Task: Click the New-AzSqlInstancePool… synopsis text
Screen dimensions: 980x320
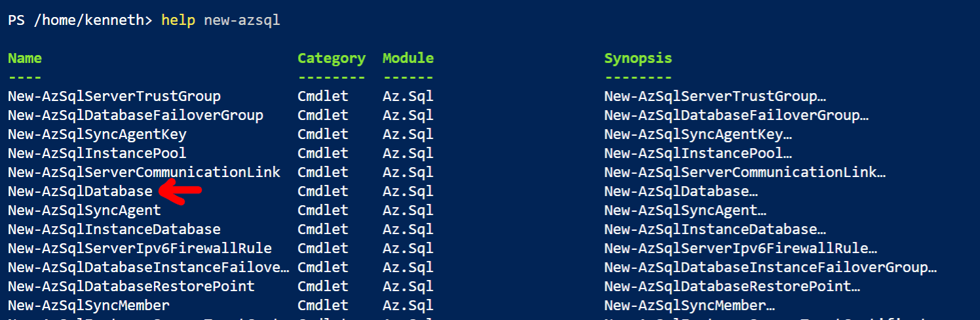Action: pyautogui.click(x=698, y=153)
